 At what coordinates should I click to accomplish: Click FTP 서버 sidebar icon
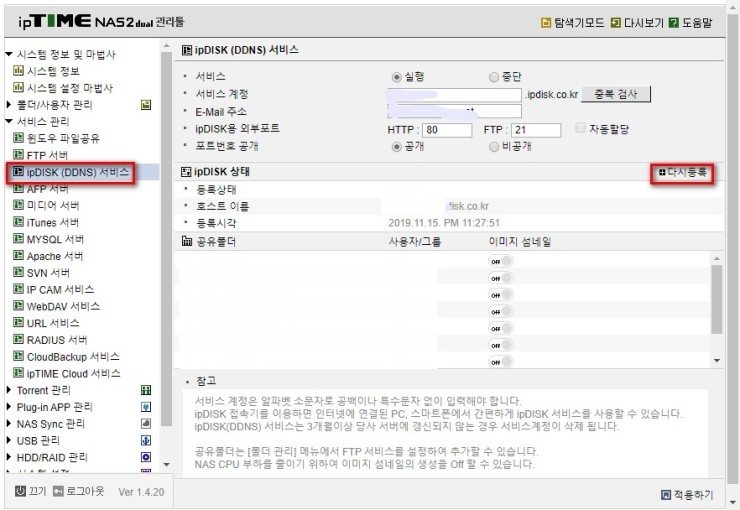[18, 155]
